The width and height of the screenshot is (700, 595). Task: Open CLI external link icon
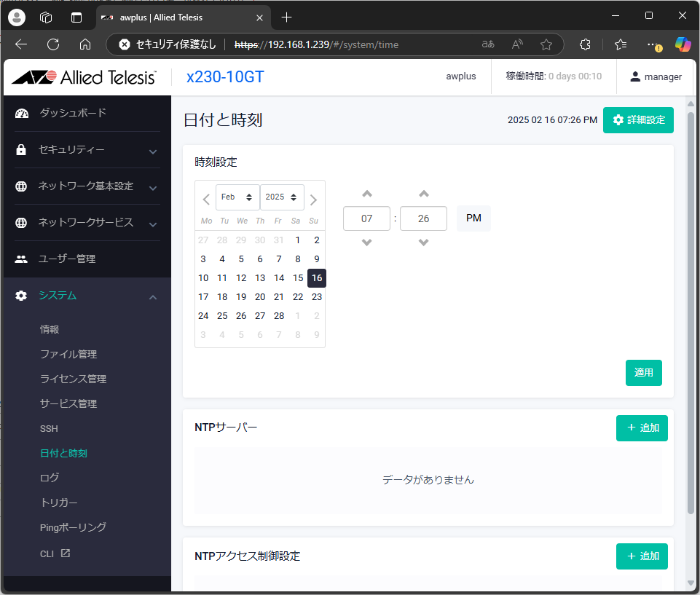click(x=66, y=553)
